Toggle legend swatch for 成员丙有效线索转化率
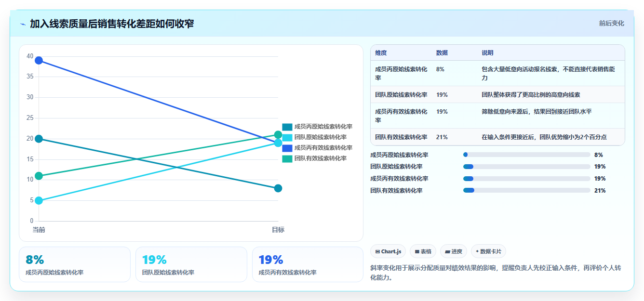The height and width of the screenshot is (301, 644). [x=287, y=148]
